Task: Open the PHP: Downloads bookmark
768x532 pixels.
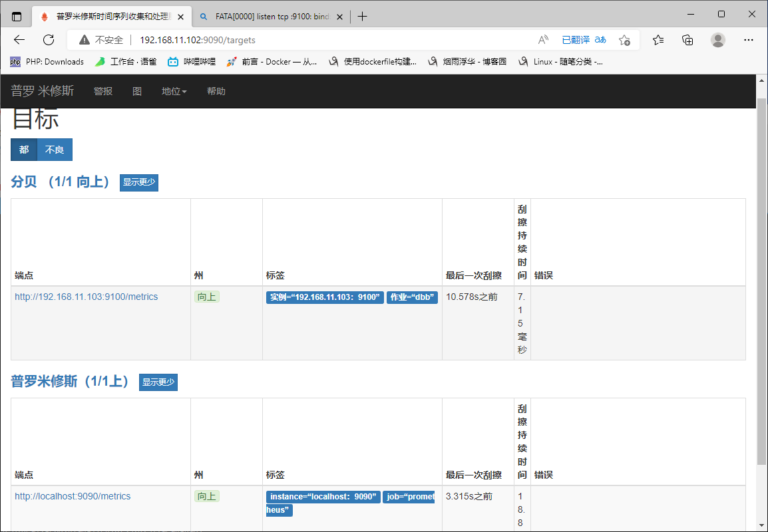Action: coord(47,62)
